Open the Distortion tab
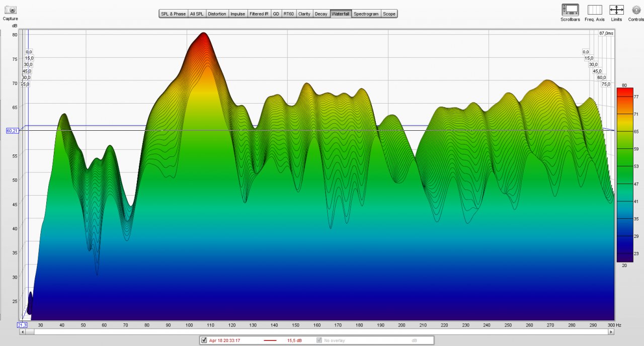The image size is (644, 346). (217, 14)
